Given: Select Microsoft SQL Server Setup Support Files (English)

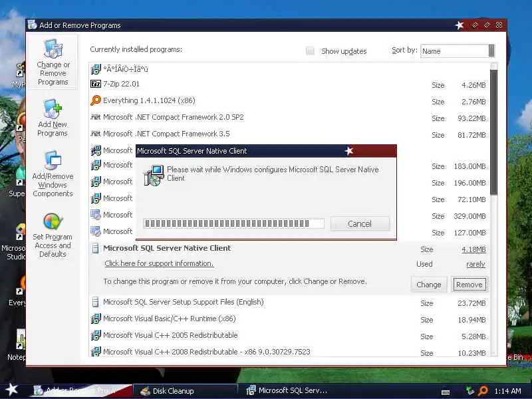Looking at the screenshot, I should pyautogui.click(x=184, y=302).
